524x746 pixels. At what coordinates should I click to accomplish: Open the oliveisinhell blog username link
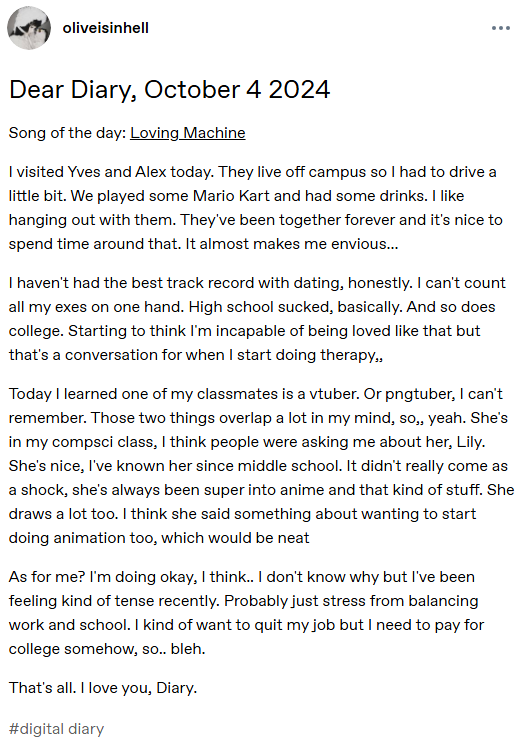click(x=106, y=28)
